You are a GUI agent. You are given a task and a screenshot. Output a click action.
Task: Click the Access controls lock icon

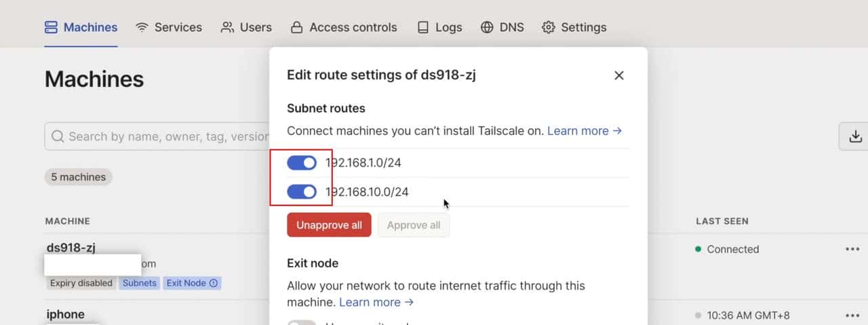[296, 27]
